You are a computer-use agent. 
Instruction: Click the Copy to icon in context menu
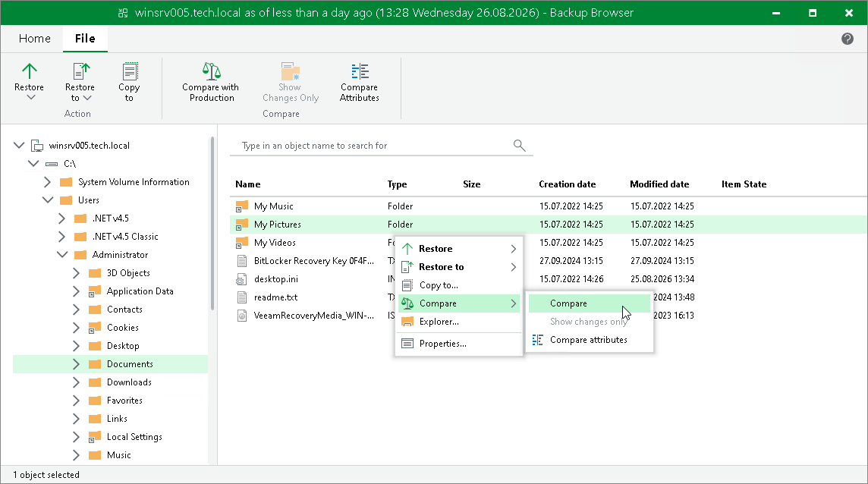pos(407,285)
